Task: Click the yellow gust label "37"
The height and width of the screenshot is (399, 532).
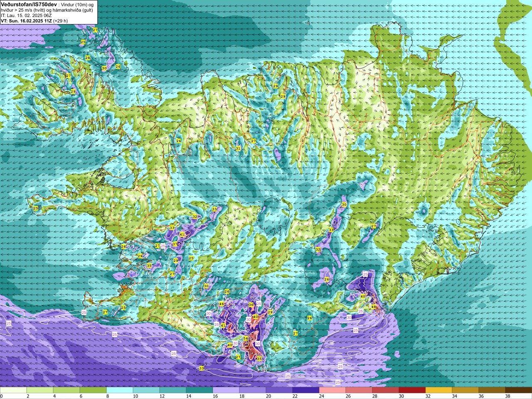Action: [175, 244]
